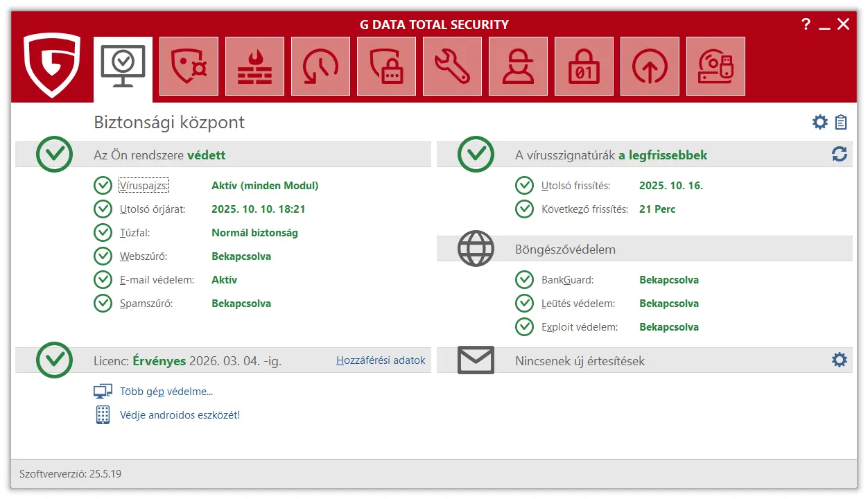
Task: Click Védje androidos eszközét link
Action: pyautogui.click(x=180, y=415)
